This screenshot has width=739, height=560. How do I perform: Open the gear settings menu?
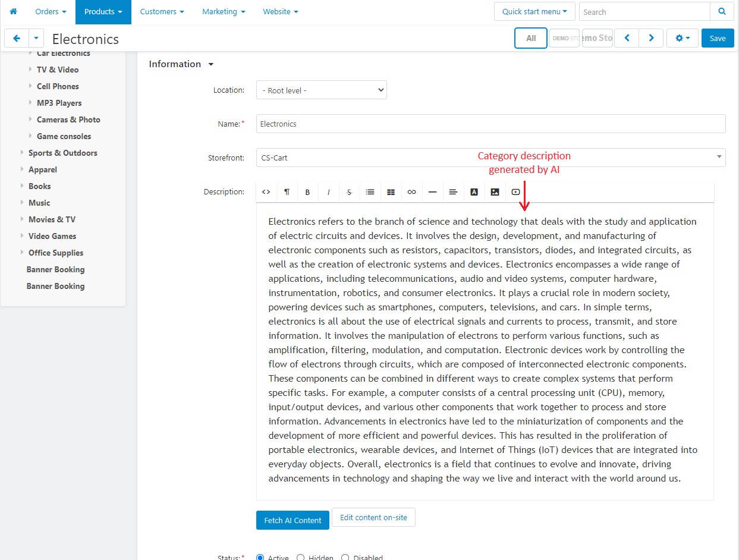[x=683, y=38]
